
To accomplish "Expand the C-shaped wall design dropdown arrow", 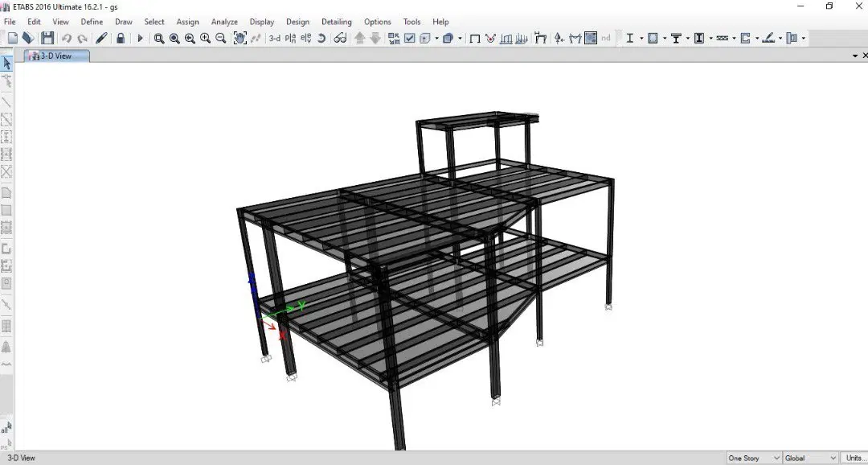I will [x=757, y=39].
